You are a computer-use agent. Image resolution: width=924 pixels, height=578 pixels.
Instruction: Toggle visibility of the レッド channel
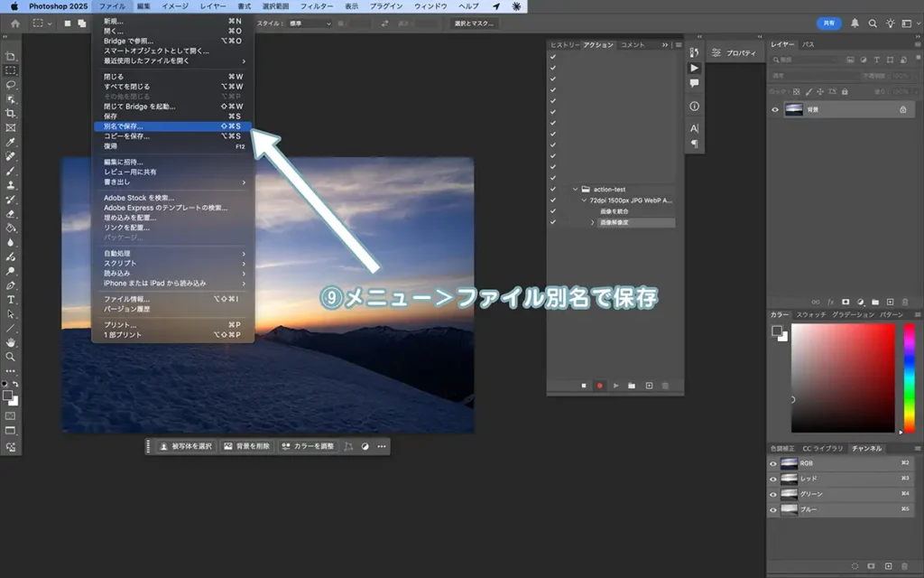[x=772, y=479]
